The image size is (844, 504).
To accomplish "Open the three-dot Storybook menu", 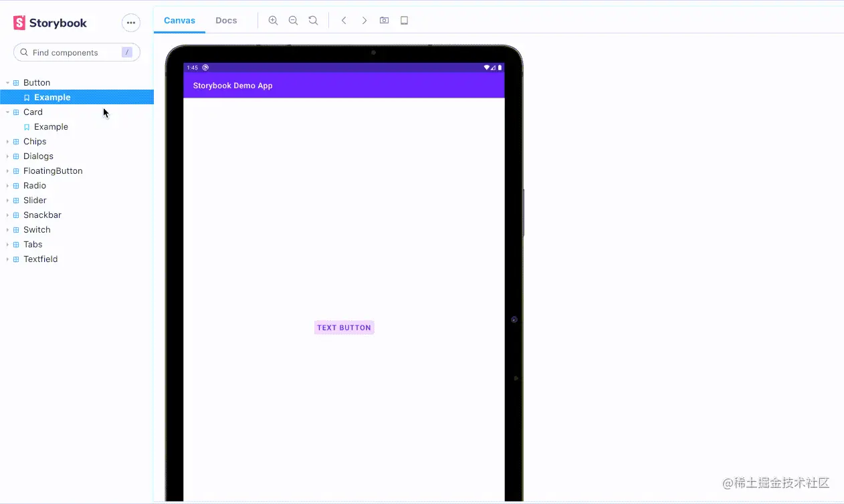I will (x=131, y=23).
